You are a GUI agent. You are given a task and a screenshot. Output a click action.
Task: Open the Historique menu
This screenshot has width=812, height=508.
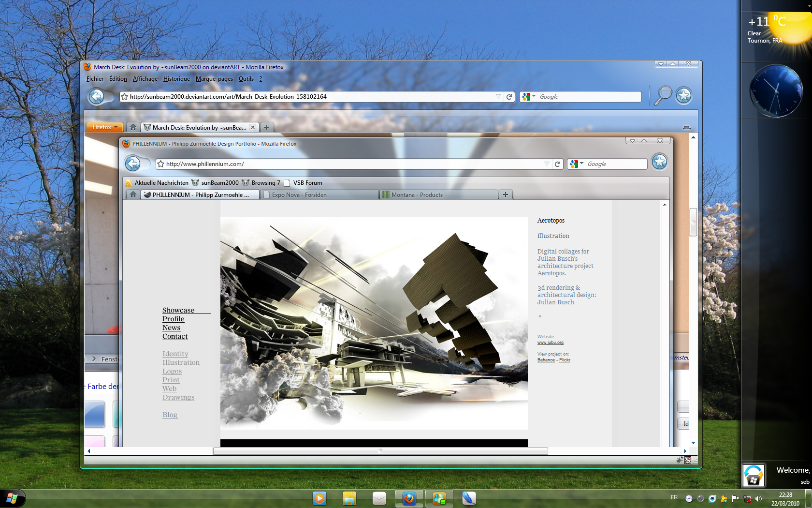pyautogui.click(x=176, y=79)
